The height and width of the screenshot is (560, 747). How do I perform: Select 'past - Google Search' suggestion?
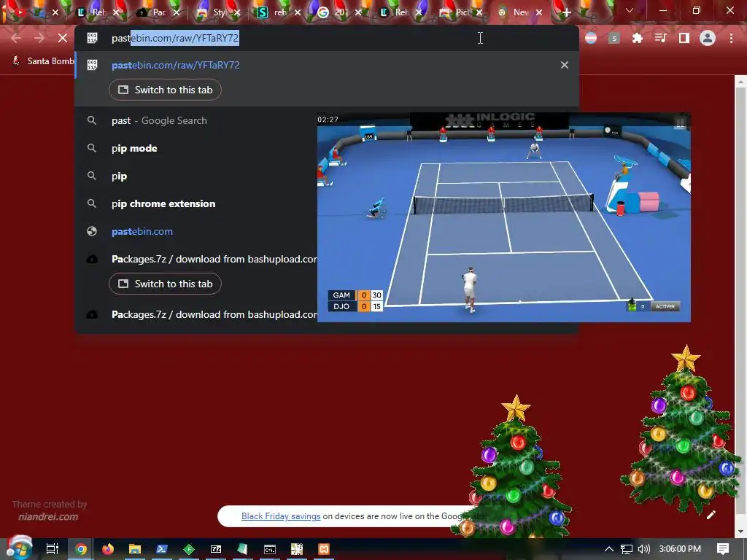point(159,120)
